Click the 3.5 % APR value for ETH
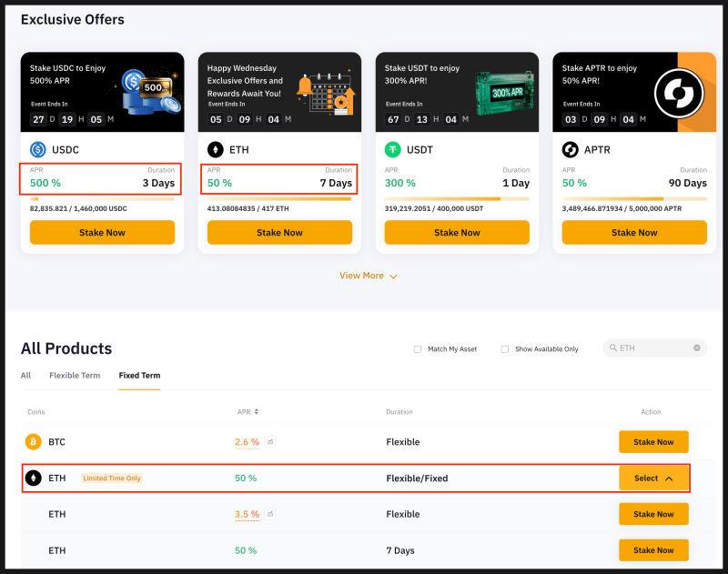The height and width of the screenshot is (574, 728). click(x=247, y=514)
